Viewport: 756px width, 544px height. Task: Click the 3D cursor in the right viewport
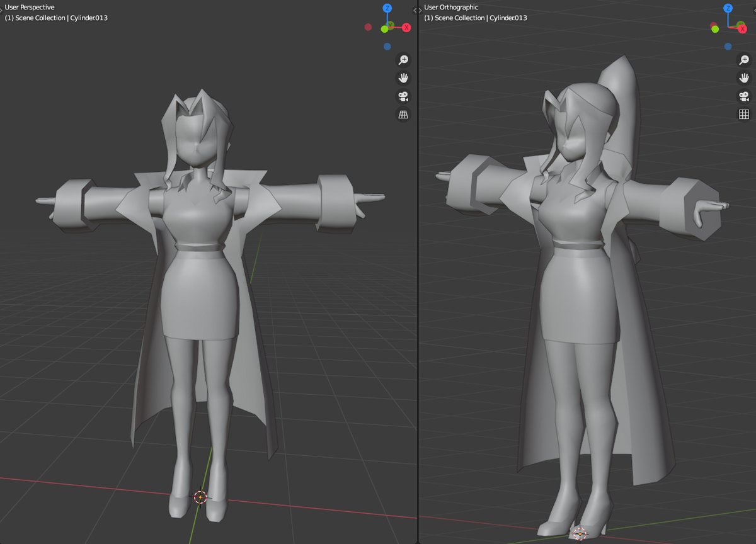pos(579,533)
